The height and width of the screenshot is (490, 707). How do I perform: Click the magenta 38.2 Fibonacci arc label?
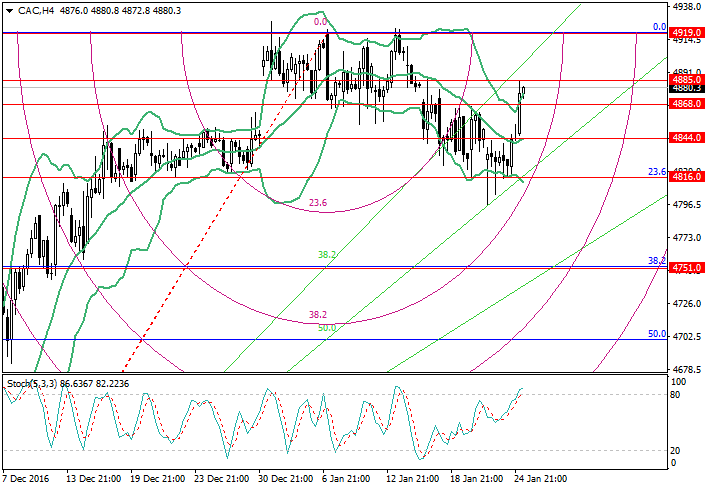[x=318, y=315]
